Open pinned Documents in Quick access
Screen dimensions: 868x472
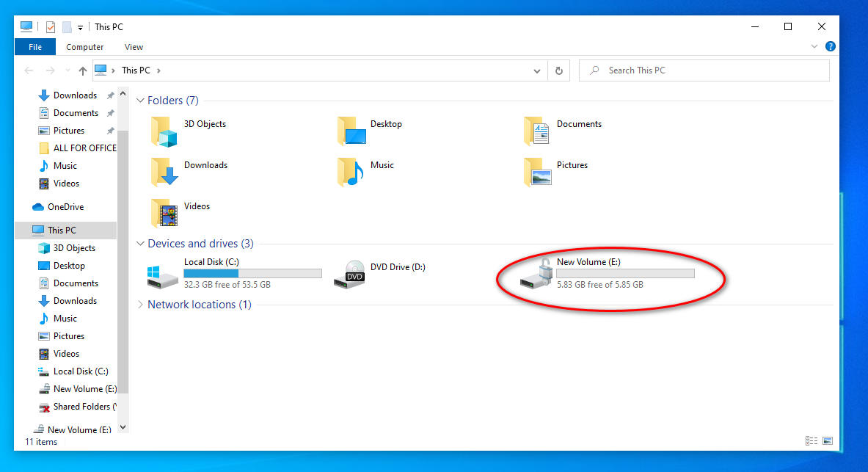click(76, 113)
